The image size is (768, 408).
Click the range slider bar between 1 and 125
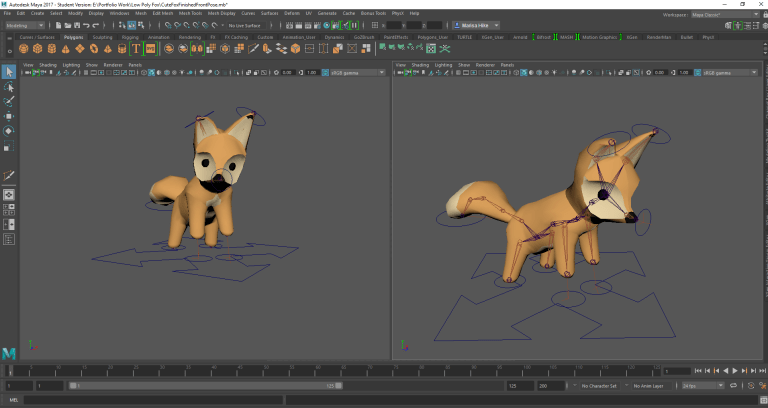coord(205,386)
